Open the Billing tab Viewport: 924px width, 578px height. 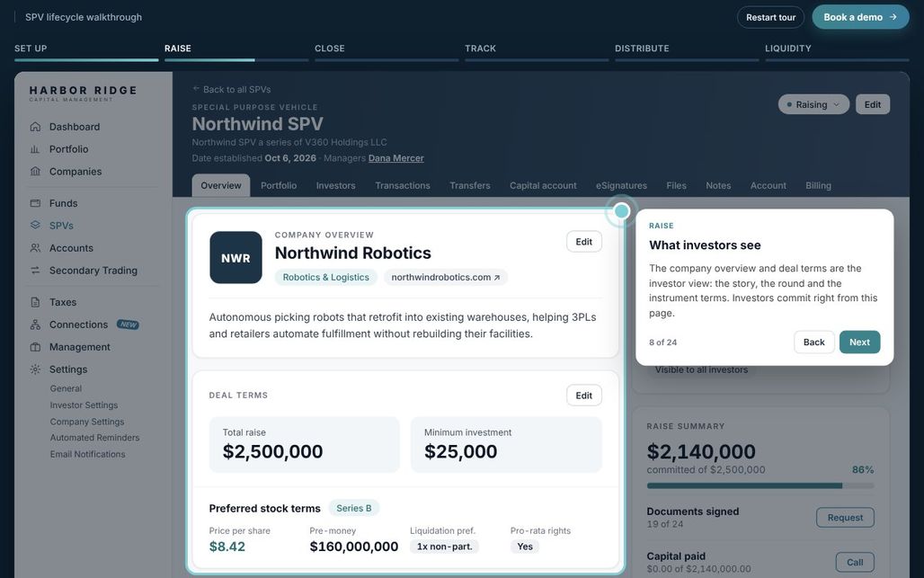click(x=819, y=185)
